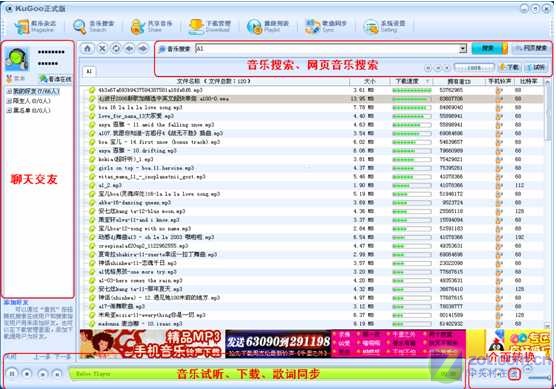Viewport: 556px width, 389px height.
Task: Pause playback in the bottom player
Action: point(12,373)
